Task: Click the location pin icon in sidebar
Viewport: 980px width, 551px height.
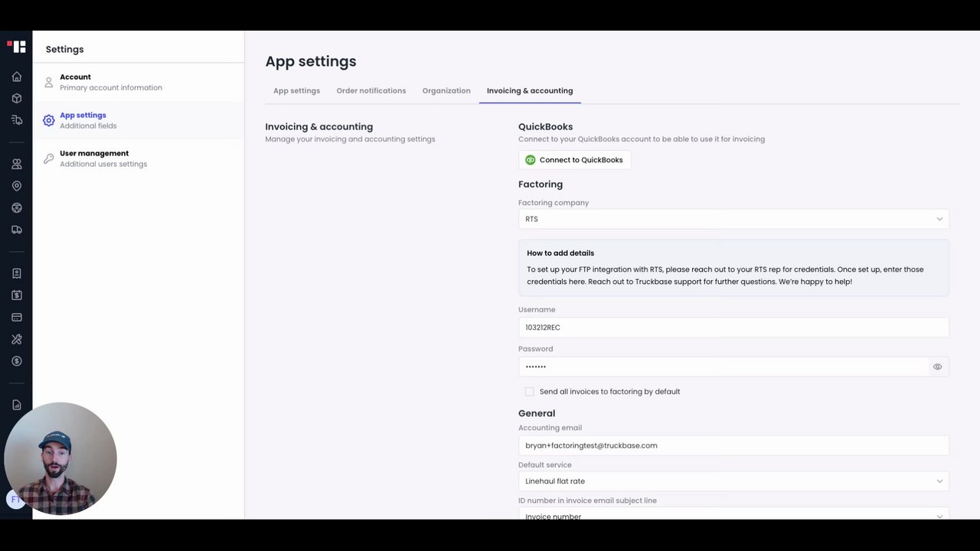Action: click(x=16, y=186)
